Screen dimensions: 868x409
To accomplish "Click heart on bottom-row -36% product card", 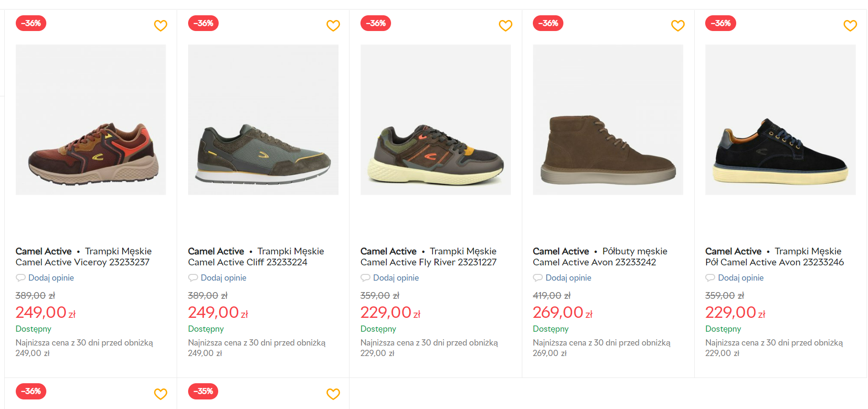I will click(160, 394).
